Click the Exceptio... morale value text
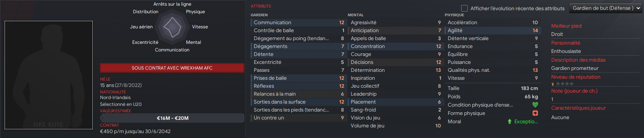Viewport: 644px width, 138px height. 526,121
